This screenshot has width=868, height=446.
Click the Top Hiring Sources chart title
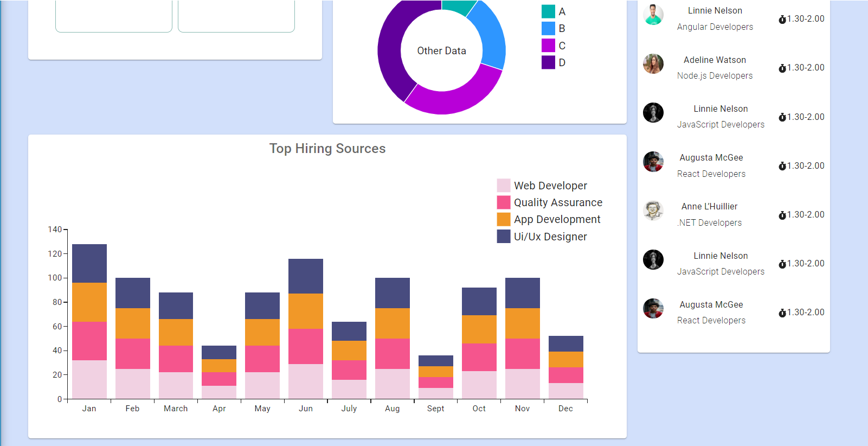tap(327, 149)
